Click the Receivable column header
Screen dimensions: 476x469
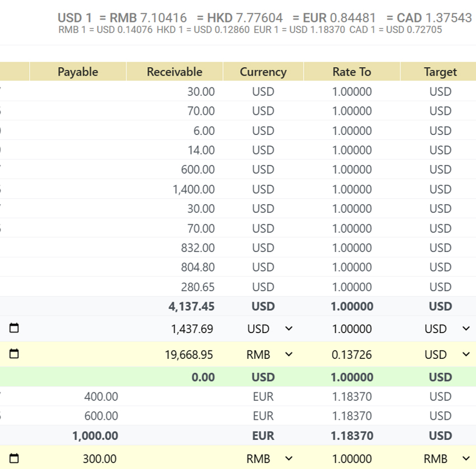[x=174, y=72]
